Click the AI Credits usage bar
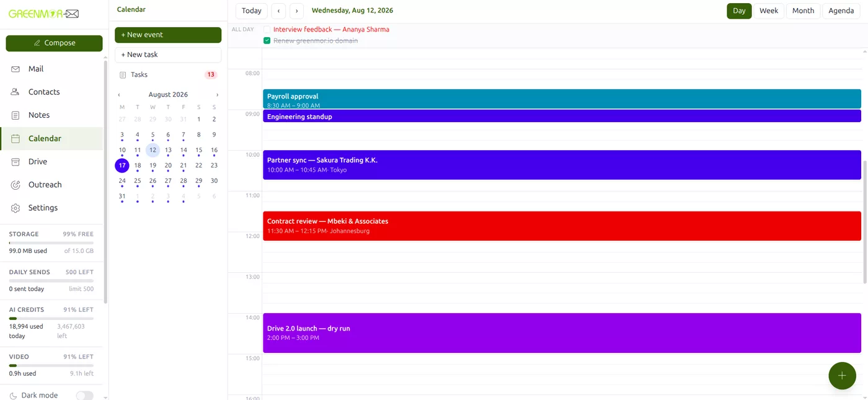 pos(51,319)
